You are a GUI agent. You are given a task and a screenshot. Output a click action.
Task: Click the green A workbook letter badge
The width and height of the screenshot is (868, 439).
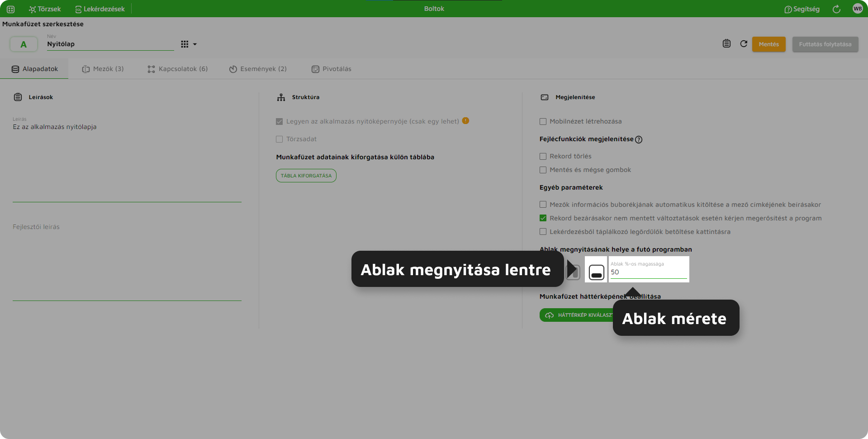(24, 44)
